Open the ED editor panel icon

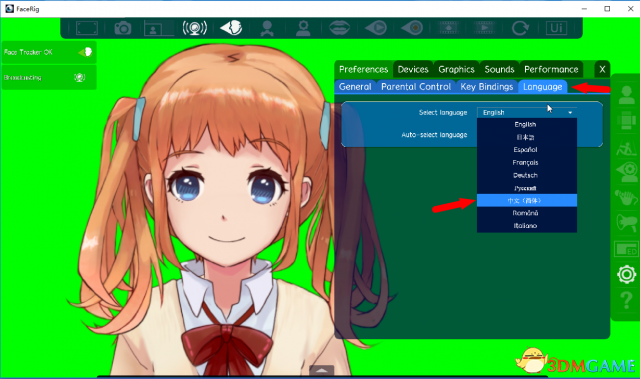(x=627, y=249)
